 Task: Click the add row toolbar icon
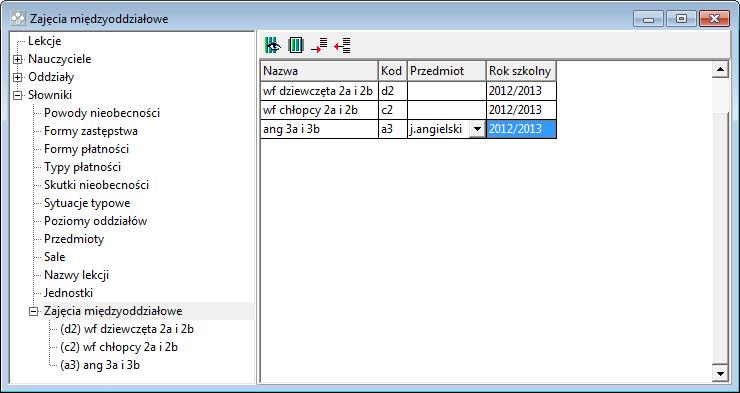point(319,45)
